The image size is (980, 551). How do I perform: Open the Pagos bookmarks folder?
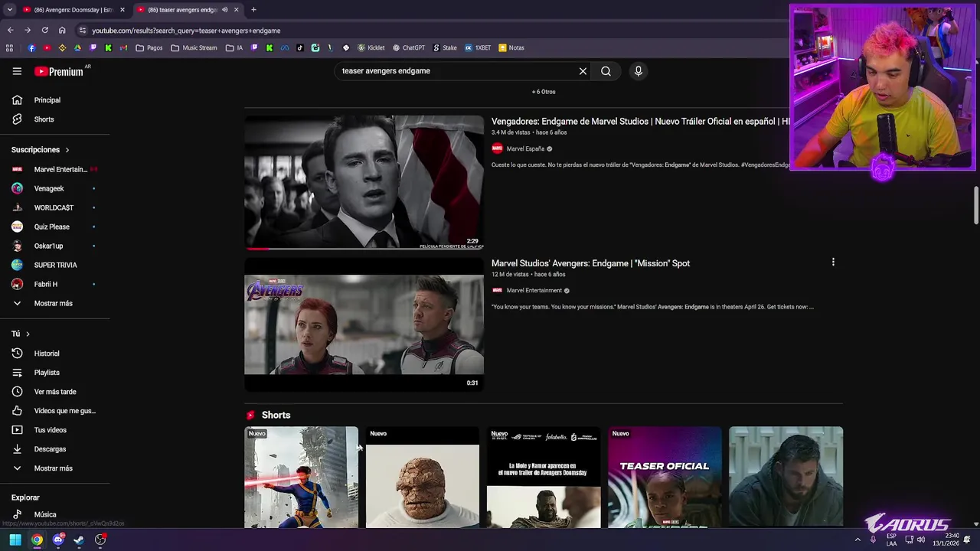[x=149, y=47]
